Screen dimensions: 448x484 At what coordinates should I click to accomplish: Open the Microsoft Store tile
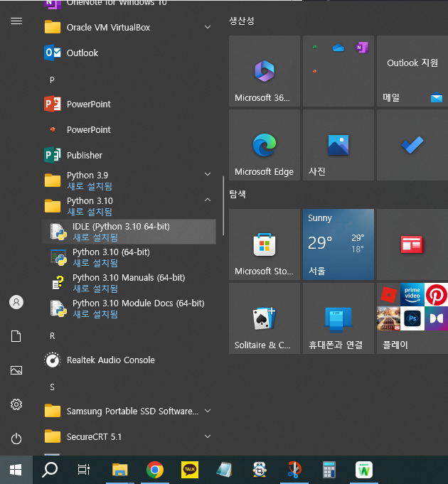coord(265,244)
